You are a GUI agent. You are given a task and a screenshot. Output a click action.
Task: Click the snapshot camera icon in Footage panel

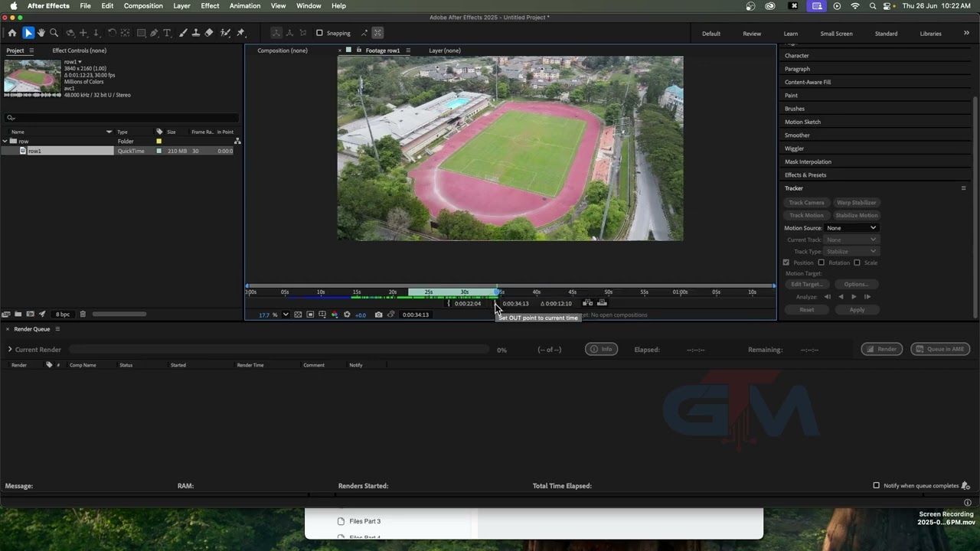tap(378, 315)
